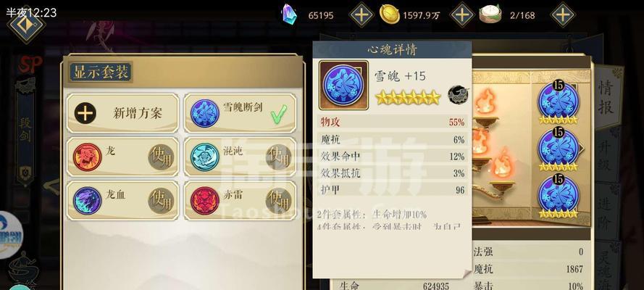
Task: Select the checked 雪魄断剑 scheme
Action: coord(240,113)
